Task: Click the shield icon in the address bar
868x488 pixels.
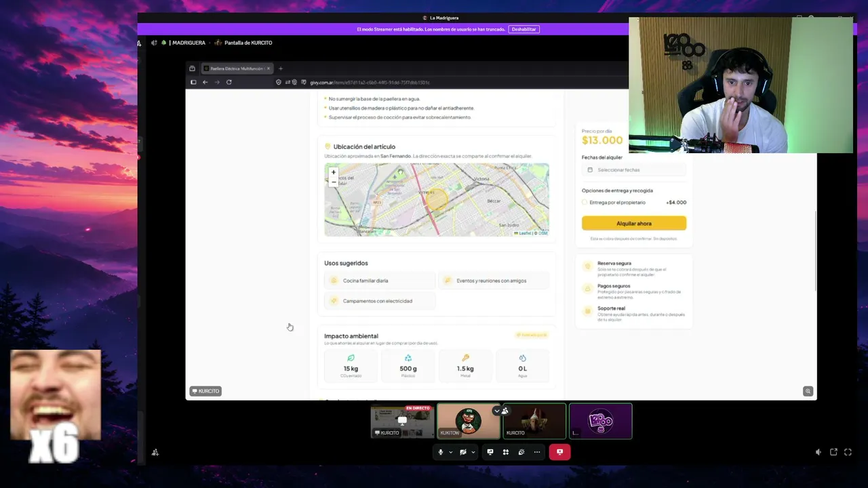Action: coord(279,82)
